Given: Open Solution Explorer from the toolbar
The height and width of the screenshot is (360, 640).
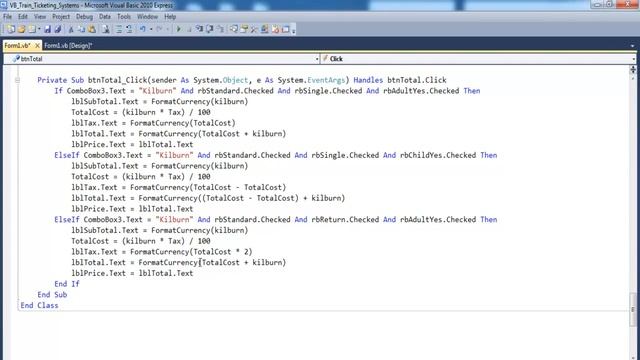Looking at the screenshot, I should pos(234,29).
